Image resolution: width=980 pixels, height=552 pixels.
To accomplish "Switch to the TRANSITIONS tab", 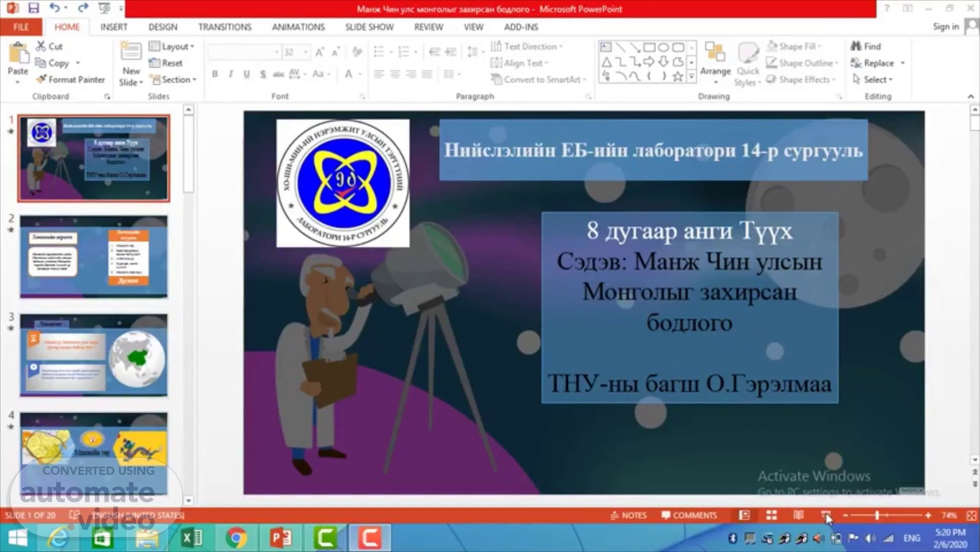I will 225,27.
